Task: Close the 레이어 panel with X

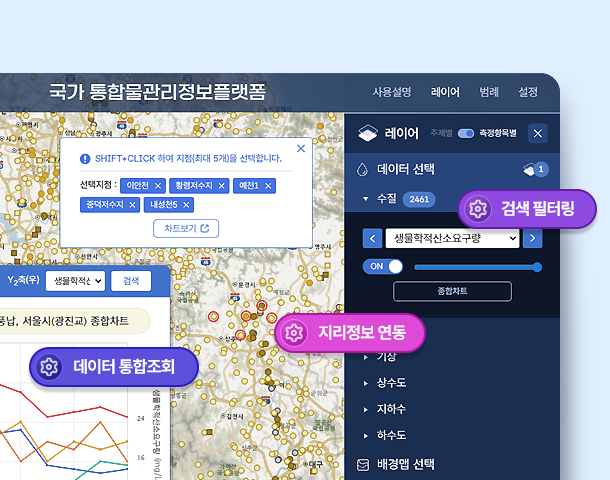Action: pyautogui.click(x=538, y=133)
